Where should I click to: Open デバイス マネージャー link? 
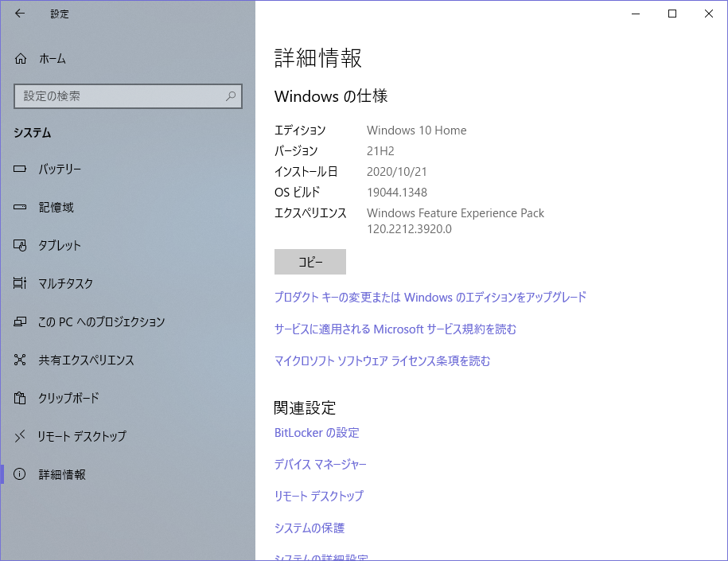pos(321,464)
